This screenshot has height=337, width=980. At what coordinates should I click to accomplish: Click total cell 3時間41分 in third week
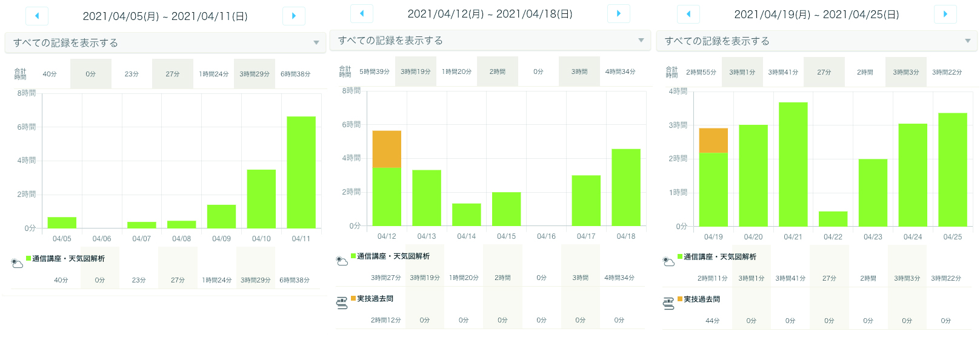(x=783, y=72)
